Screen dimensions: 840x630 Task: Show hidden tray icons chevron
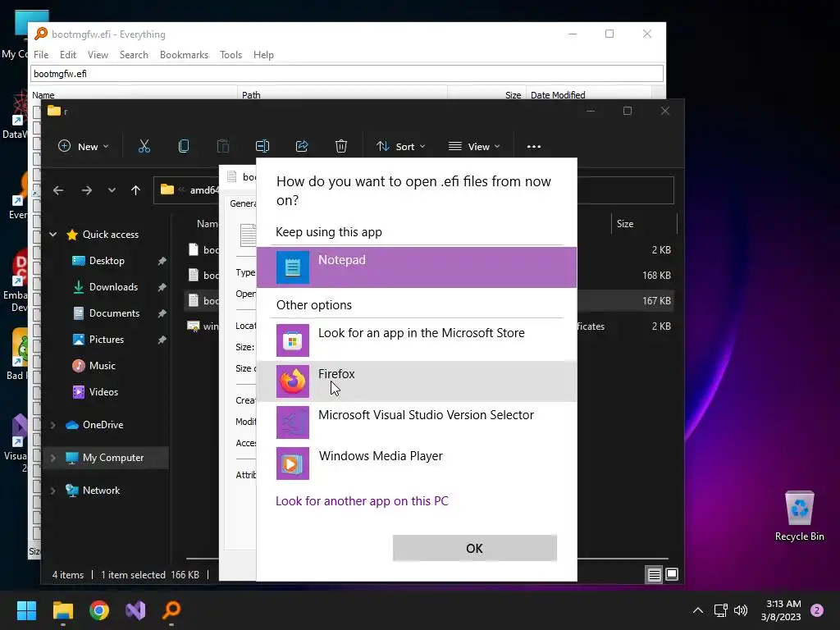698,610
